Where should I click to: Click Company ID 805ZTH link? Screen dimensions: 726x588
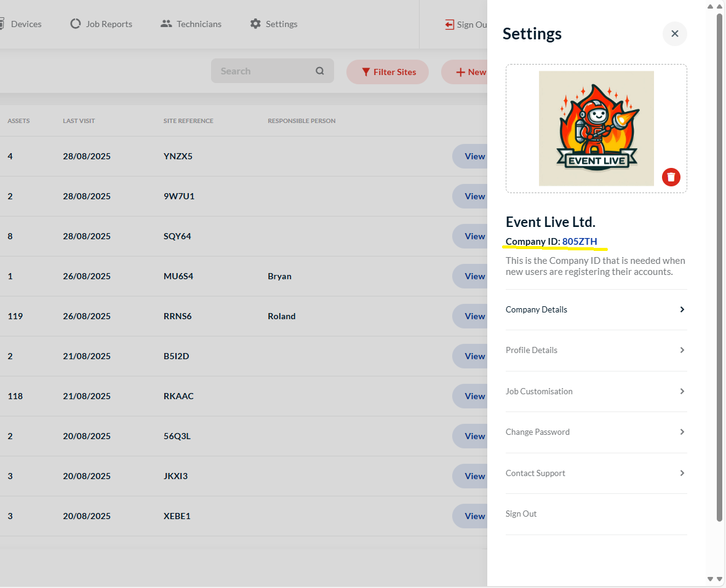click(579, 241)
